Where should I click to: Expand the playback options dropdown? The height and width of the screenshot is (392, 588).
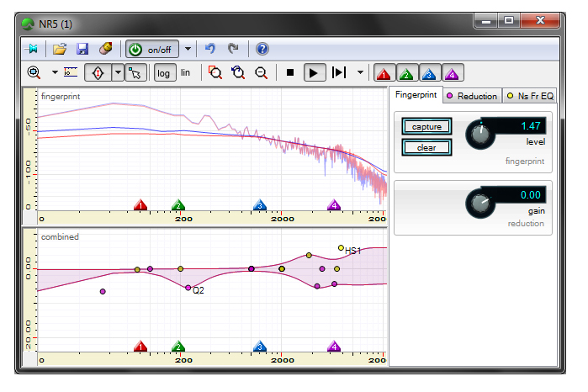point(360,72)
